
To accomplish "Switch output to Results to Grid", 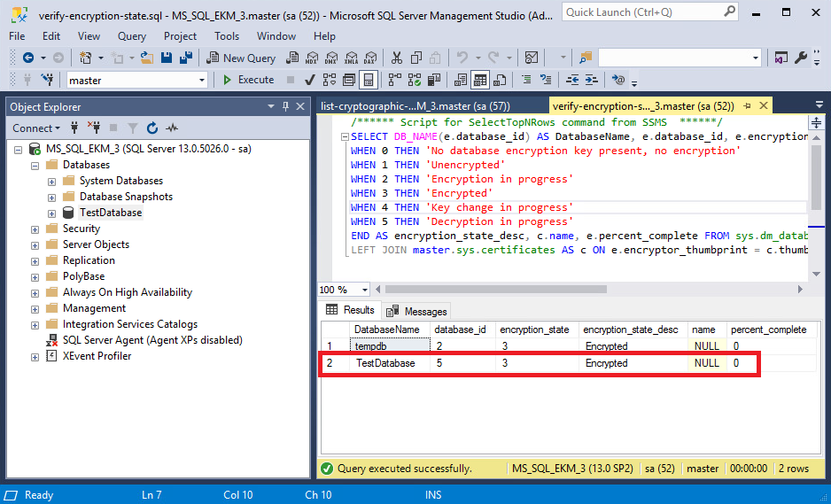I will [x=480, y=80].
